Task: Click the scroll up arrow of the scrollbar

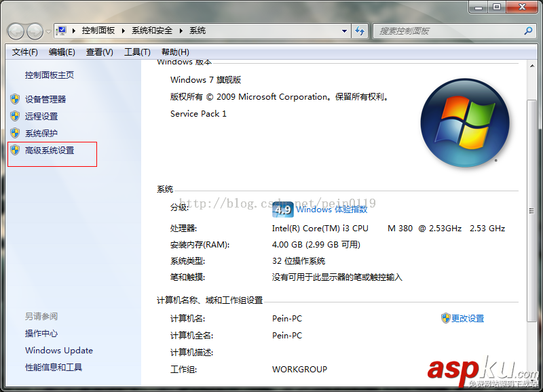Action: tap(531, 66)
